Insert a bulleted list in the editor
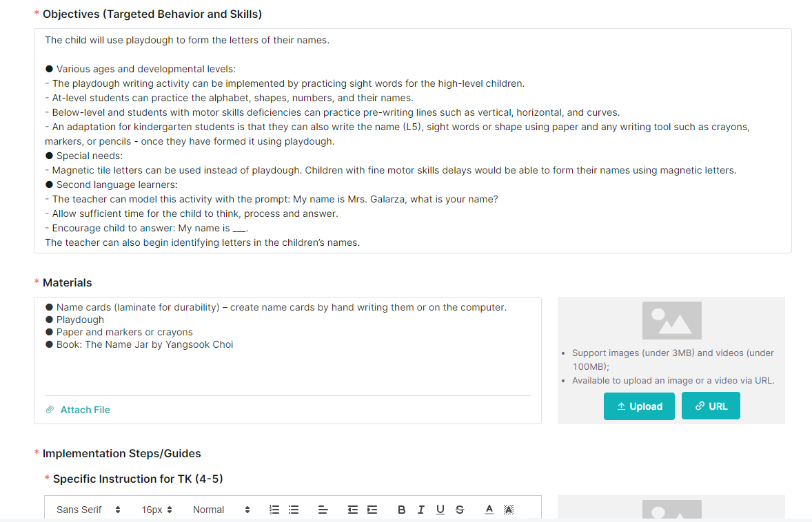This screenshot has height=522, width=812. tap(294, 510)
